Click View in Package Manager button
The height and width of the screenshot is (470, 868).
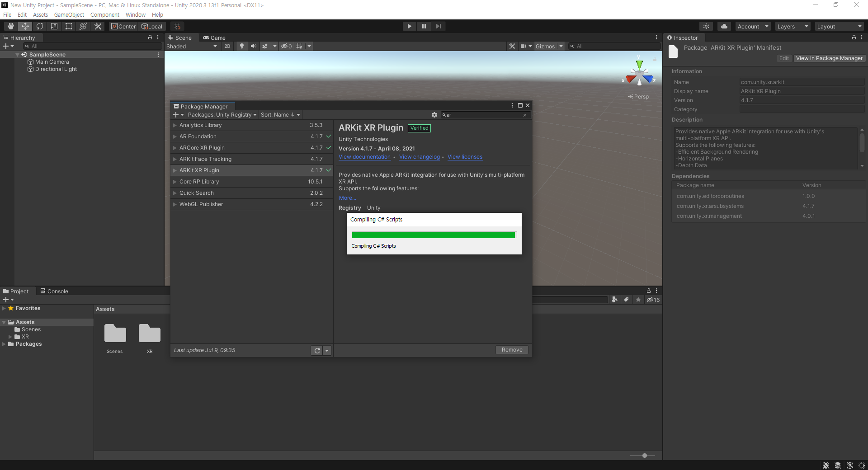[x=829, y=58]
